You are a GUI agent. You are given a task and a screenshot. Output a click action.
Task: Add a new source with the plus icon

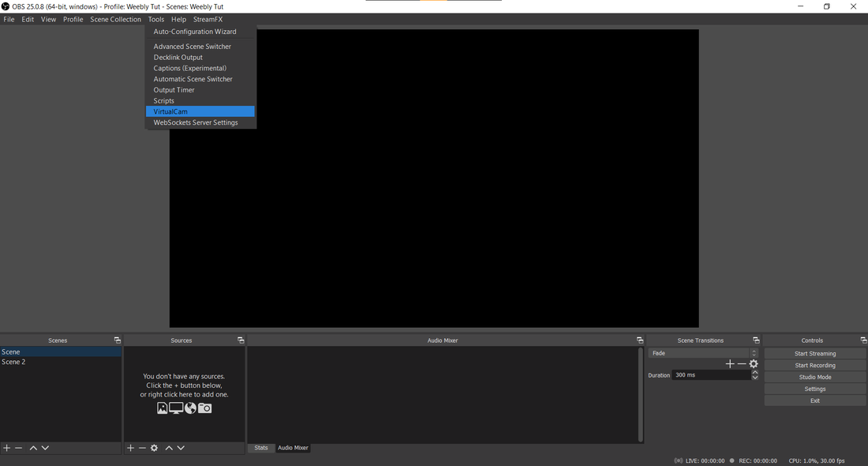129,447
